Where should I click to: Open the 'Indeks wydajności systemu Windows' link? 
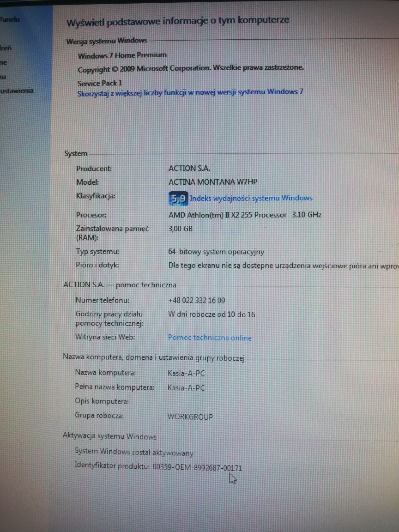pos(251,198)
